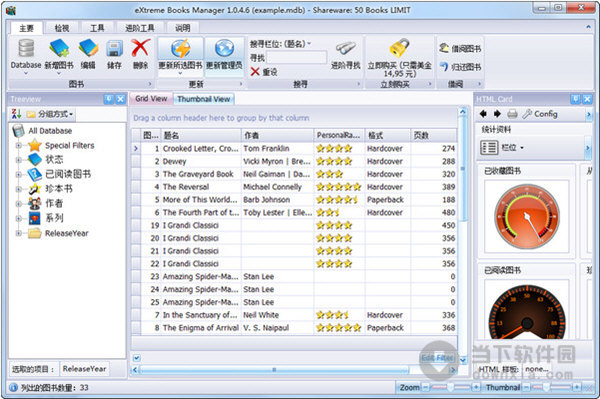Click the back arrow in HTML Card panel
The image size is (600, 399).
coord(483,114)
